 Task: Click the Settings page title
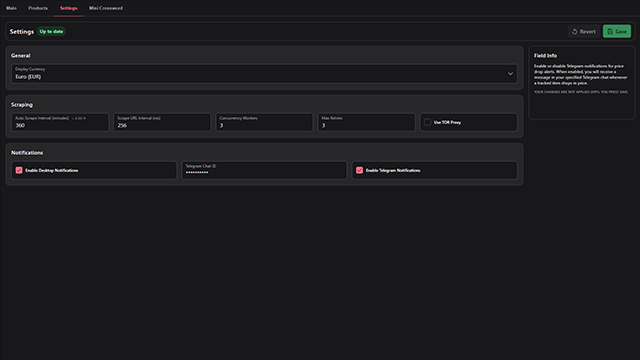click(x=22, y=31)
